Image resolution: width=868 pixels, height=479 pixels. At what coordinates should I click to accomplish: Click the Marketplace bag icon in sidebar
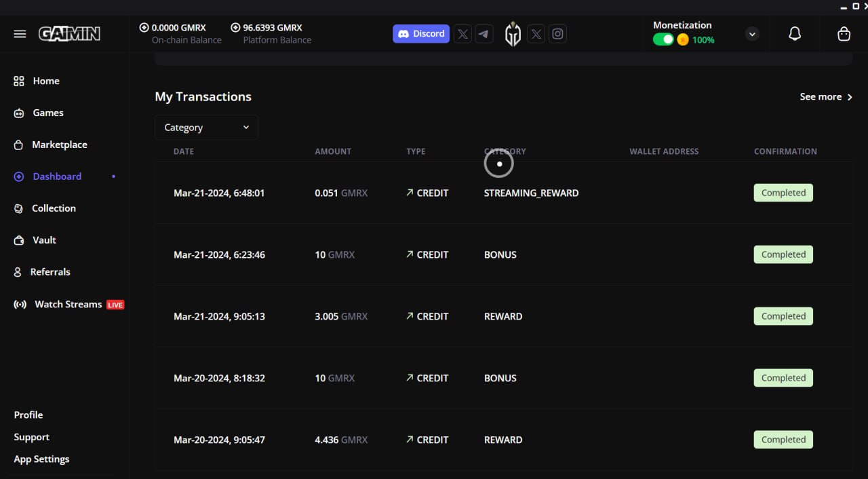[19, 145]
